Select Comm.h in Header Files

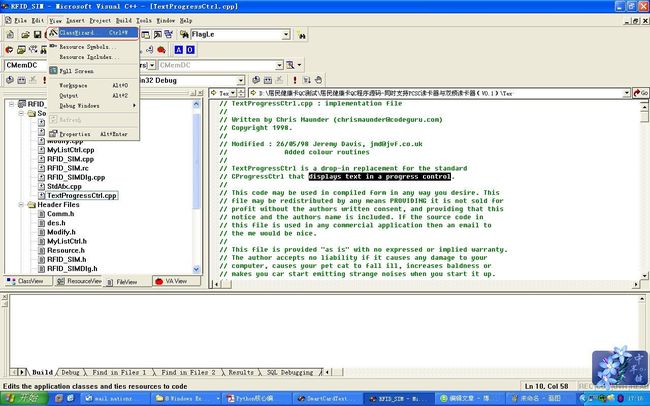61,214
